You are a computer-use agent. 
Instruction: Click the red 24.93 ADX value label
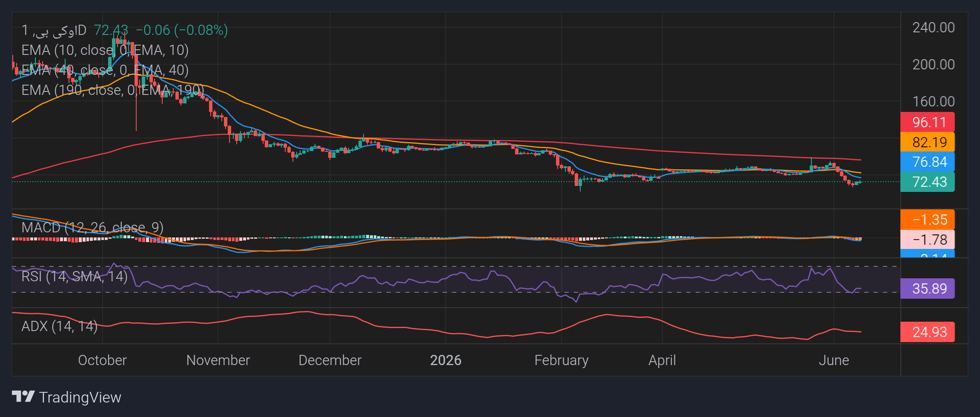click(928, 332)
